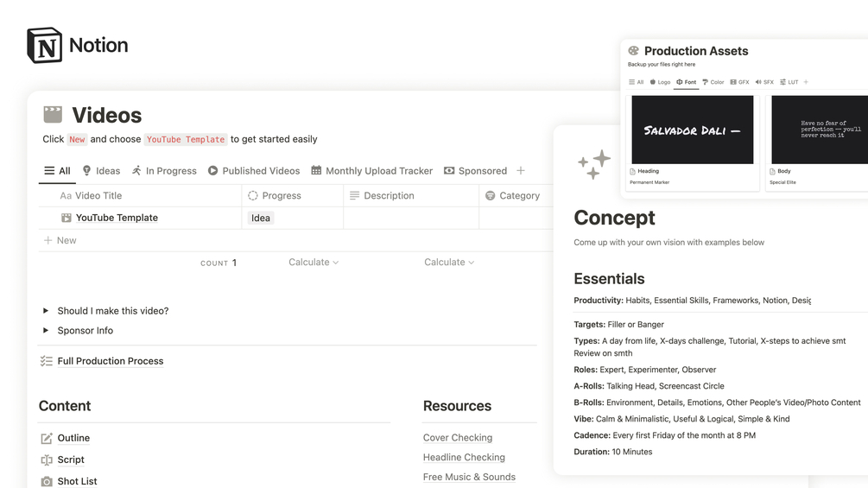Click the Category select icon
The image size is (868, 488).
point(490,196)
